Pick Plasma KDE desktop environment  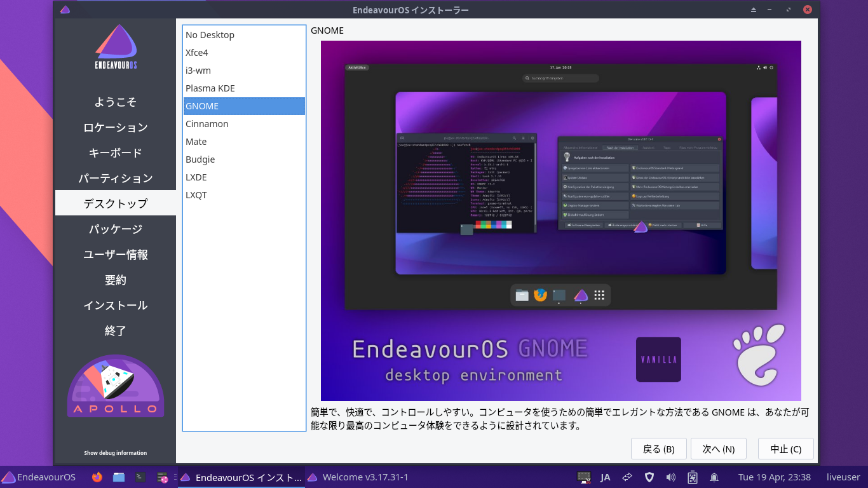click(244, 88)
